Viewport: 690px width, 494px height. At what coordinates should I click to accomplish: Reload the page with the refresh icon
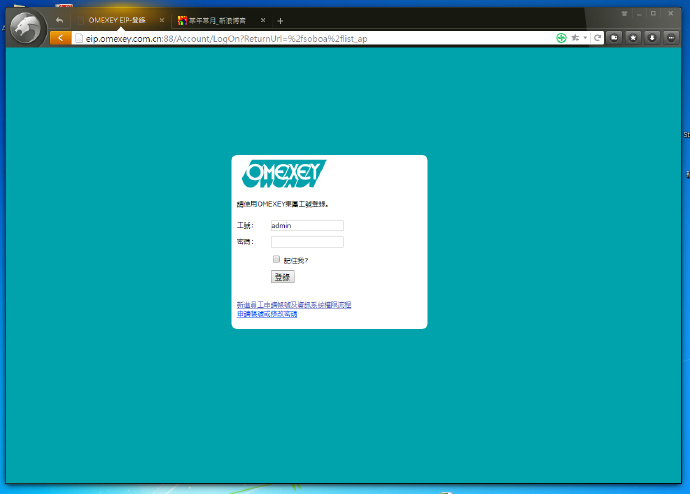pos(597,38)
